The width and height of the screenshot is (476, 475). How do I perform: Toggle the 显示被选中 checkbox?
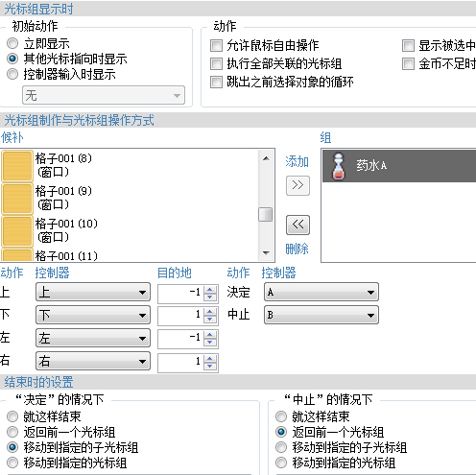pyautogui.click(x=408, y=45)
